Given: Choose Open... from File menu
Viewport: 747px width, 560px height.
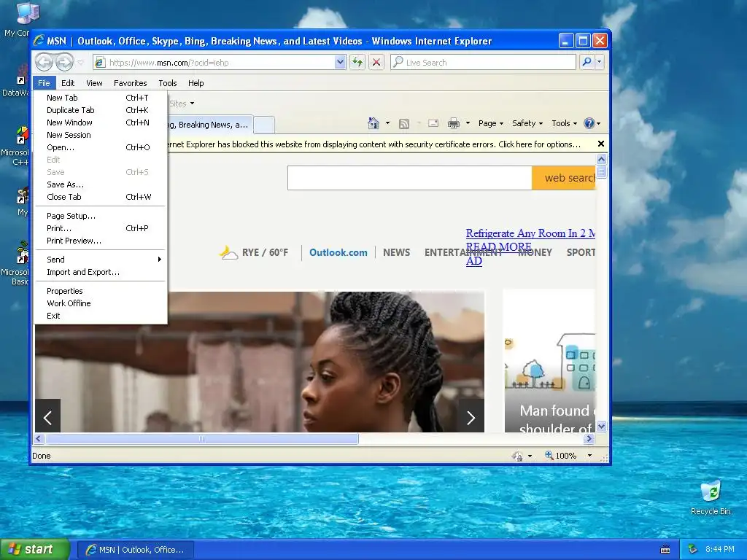Looking at the screenshot, I should (100, 147).
